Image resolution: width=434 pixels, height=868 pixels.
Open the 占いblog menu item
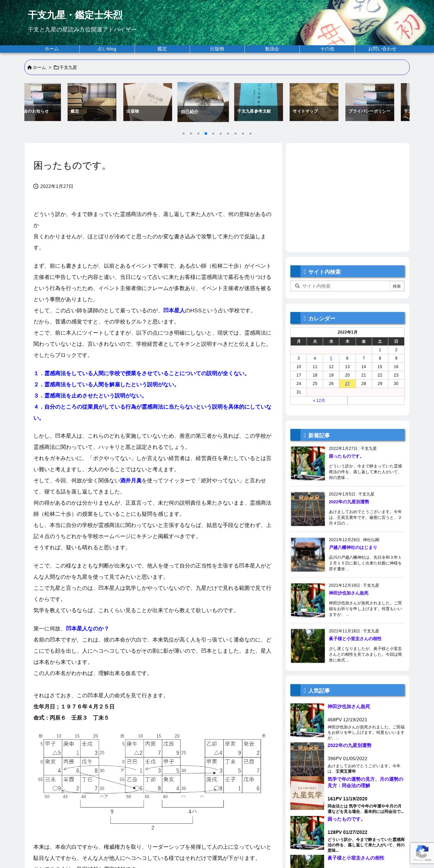pyautogui.click(x=107, y=49)
